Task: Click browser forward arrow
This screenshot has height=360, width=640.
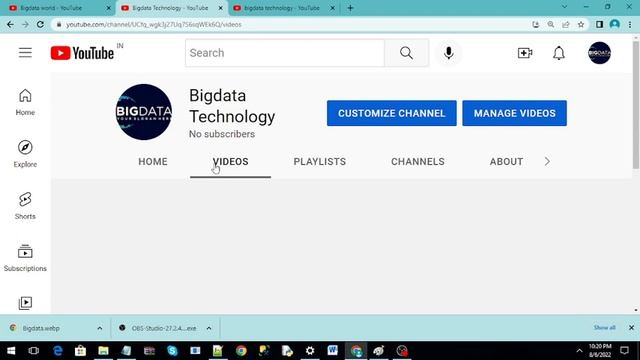Action: (x=25, y=24)
